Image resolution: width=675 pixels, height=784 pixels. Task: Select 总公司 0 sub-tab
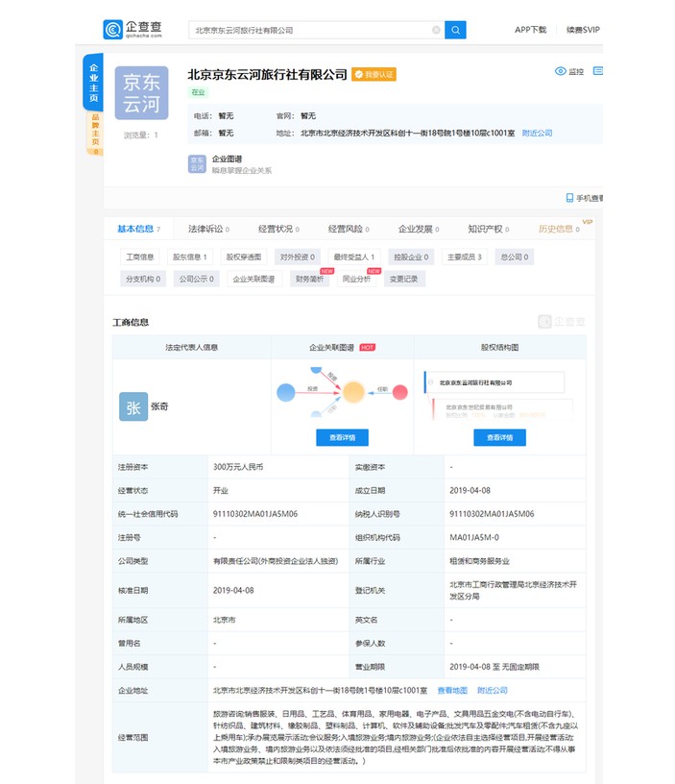point(514,257)
